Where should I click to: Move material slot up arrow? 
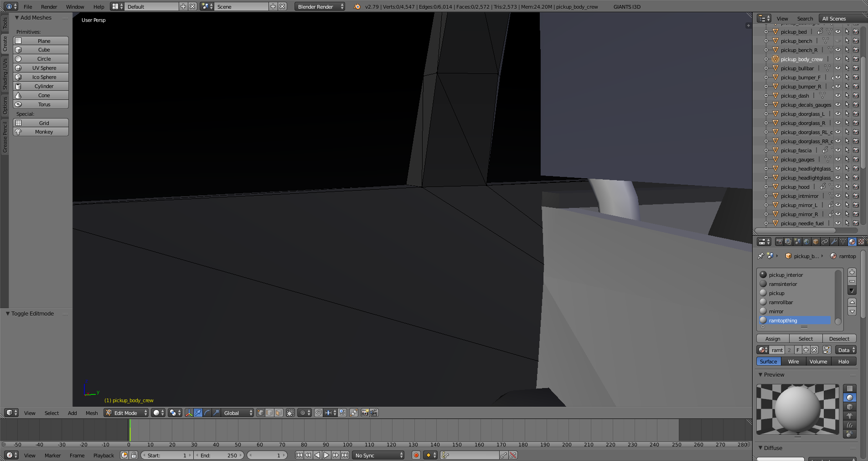point(852,302)
